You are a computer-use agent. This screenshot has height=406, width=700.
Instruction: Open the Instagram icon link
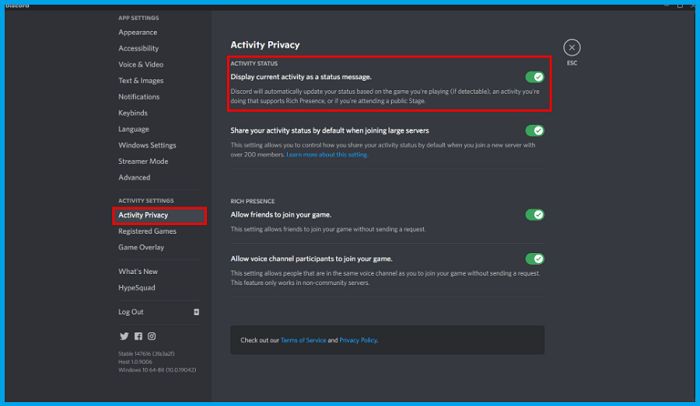(152, 336)
